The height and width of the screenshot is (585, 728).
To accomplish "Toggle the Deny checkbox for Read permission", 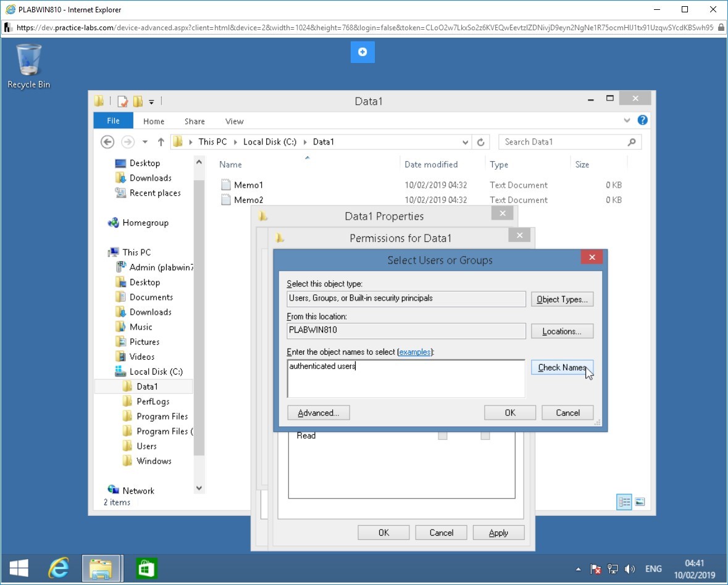I will tap(485, 436).
